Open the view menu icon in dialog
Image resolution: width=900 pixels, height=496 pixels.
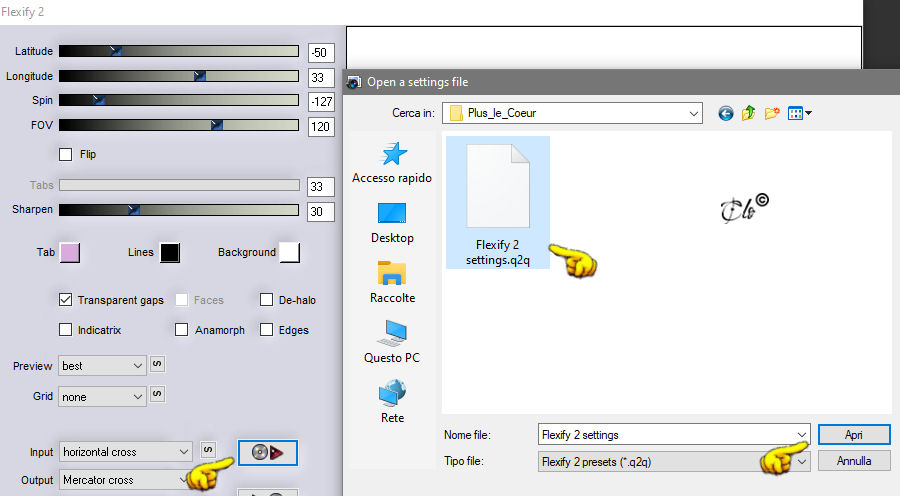tap(800, 113)
